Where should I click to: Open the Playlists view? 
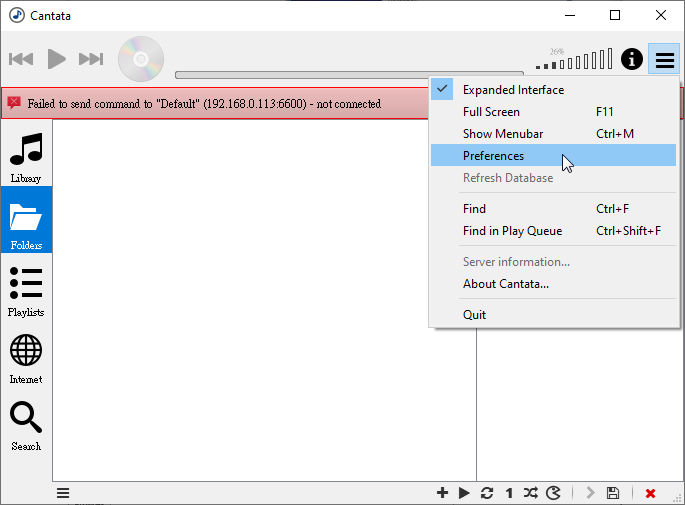(26, 292)
